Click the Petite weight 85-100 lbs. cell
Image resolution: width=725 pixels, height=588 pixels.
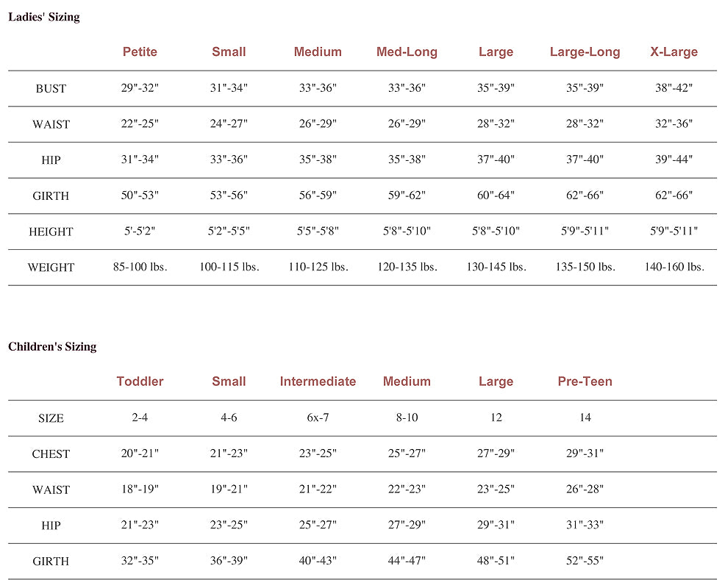click(140, 267)
